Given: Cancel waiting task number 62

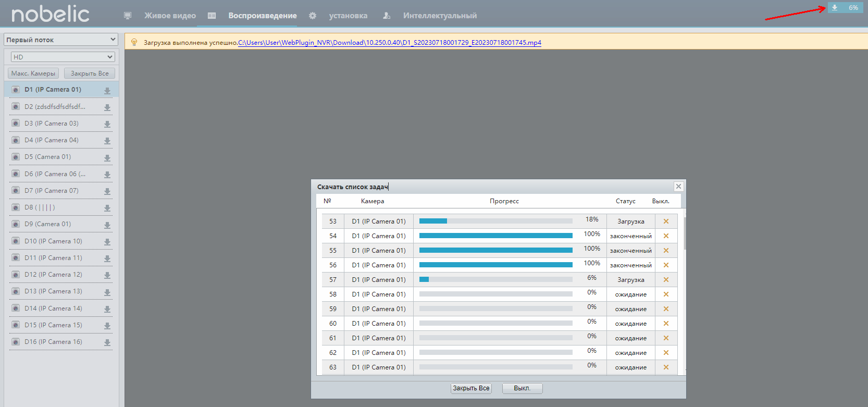Looking at the screenshot, I should pyautogui.click(x=666, y=353).
